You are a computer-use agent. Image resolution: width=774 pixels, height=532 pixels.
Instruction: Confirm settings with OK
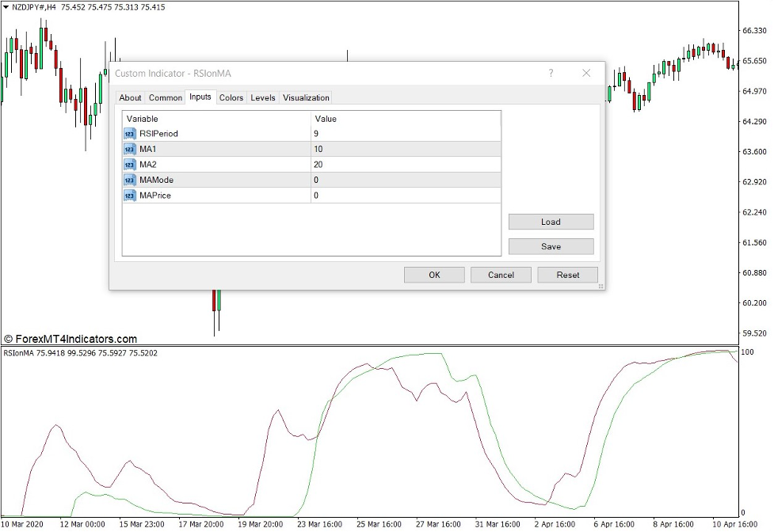433,275
